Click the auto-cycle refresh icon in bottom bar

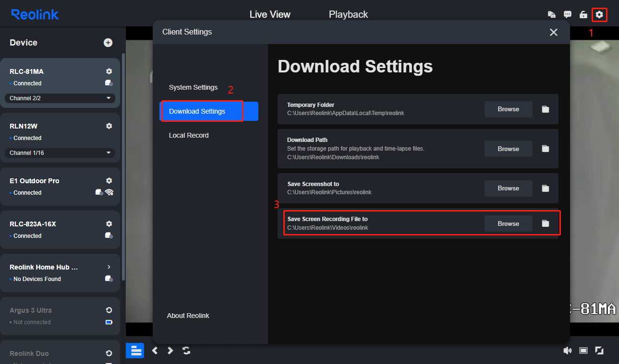click(x=186, y=351)
